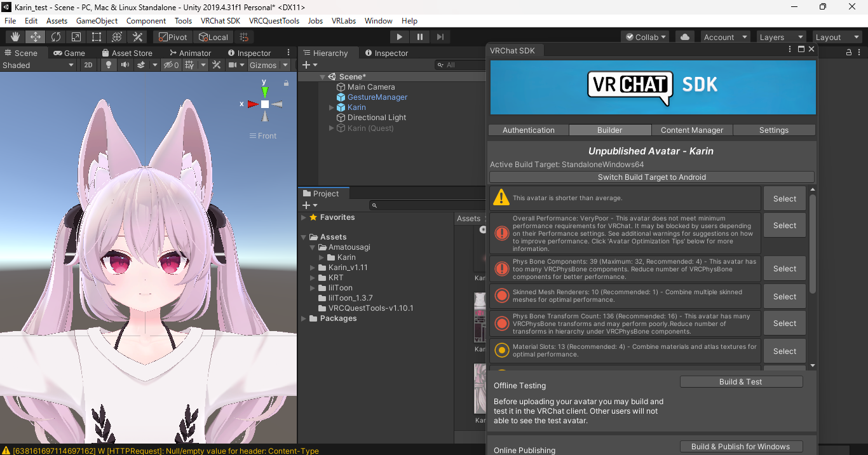Open the Authentication tab in SDK
Screen dimensions: 868x455
tap(529, 130)
